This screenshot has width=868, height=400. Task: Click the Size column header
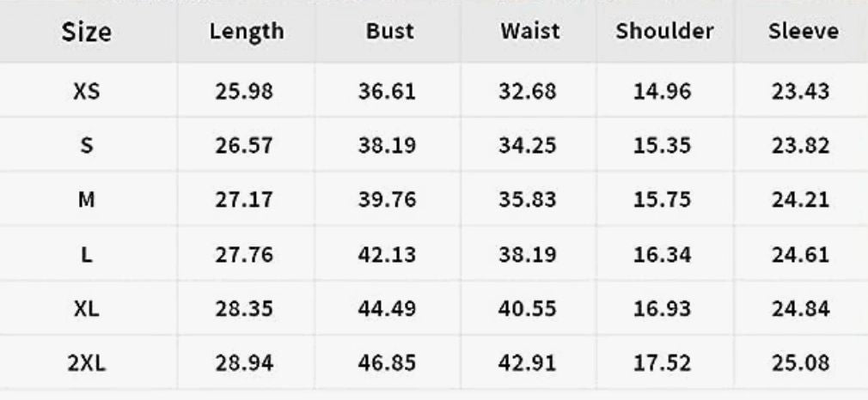pyautogui.click(x=86, y=33)
